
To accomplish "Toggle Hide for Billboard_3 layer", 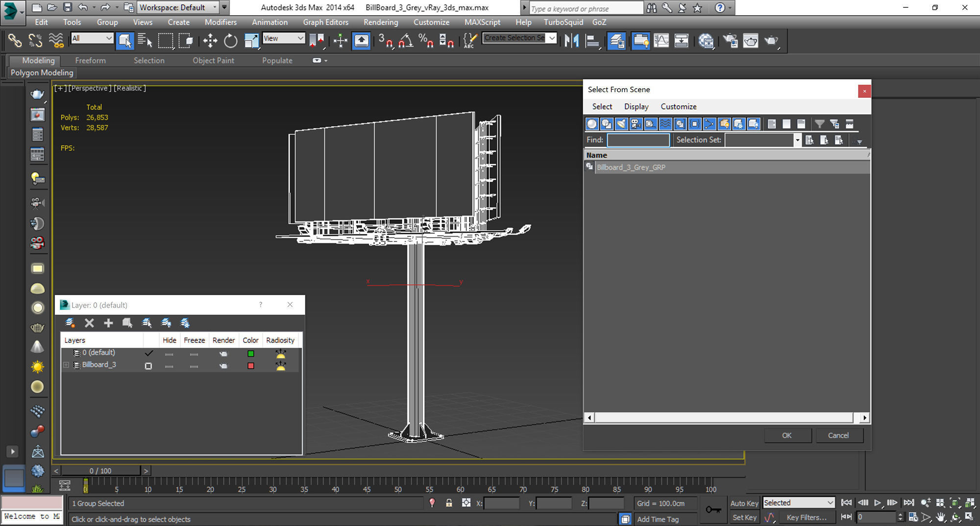I will (169, 366).
